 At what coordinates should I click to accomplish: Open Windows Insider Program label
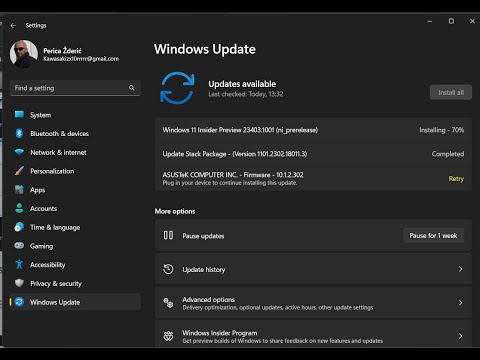[x=220, y=333]
